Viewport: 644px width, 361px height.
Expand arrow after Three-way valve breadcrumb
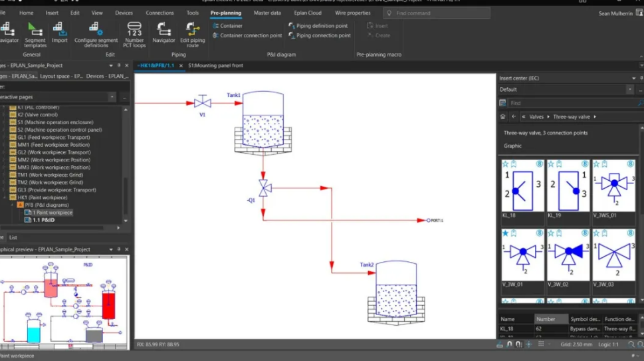[x=595, y=116]
